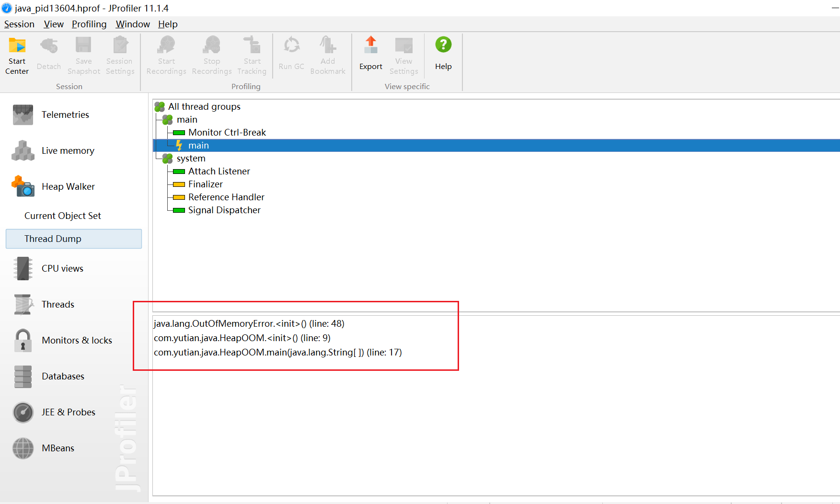Select the Finalizer thread

(x=205, y=184)
